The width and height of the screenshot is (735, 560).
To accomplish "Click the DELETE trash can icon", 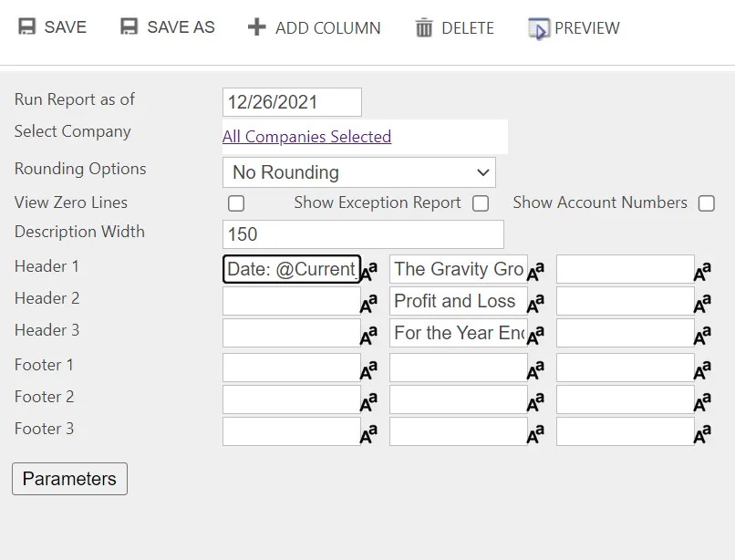I will (x=424, y=27).
